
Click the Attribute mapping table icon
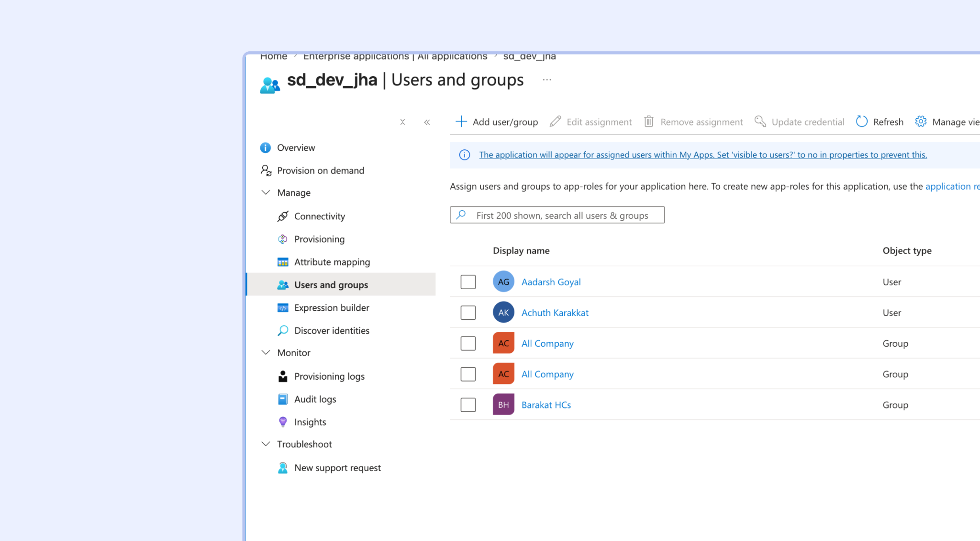pos(283,262)
